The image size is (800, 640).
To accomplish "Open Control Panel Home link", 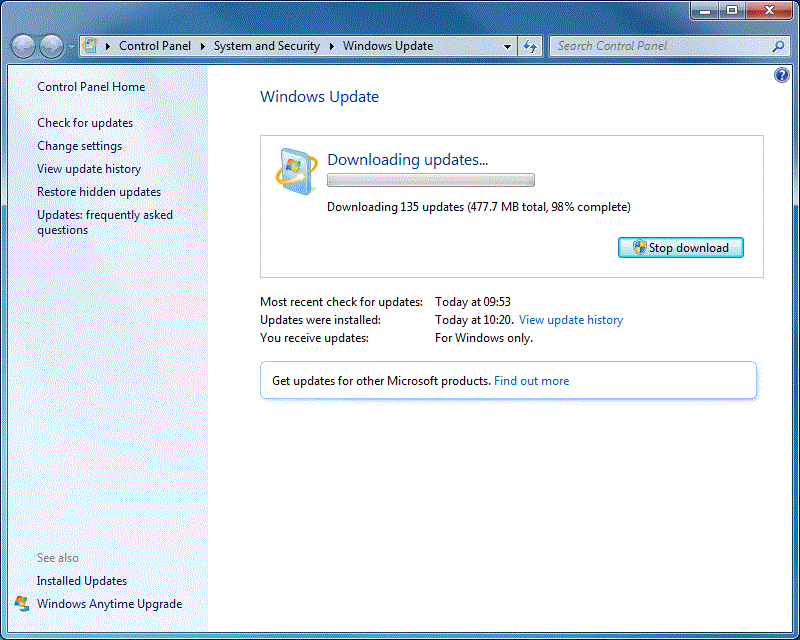I will point(91,87).
